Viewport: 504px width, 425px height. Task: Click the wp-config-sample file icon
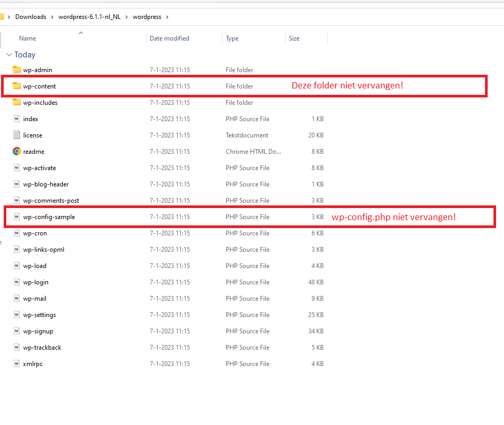click(17, 216)
